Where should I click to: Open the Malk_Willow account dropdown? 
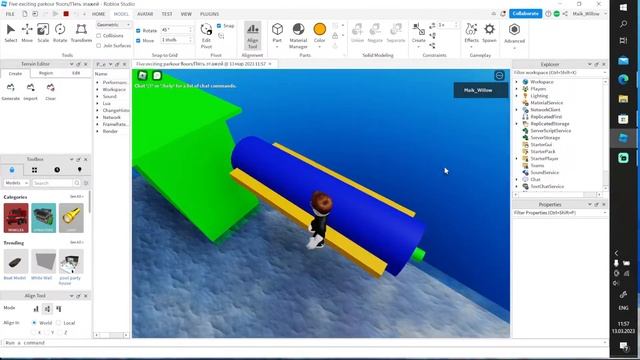[589, 14]
